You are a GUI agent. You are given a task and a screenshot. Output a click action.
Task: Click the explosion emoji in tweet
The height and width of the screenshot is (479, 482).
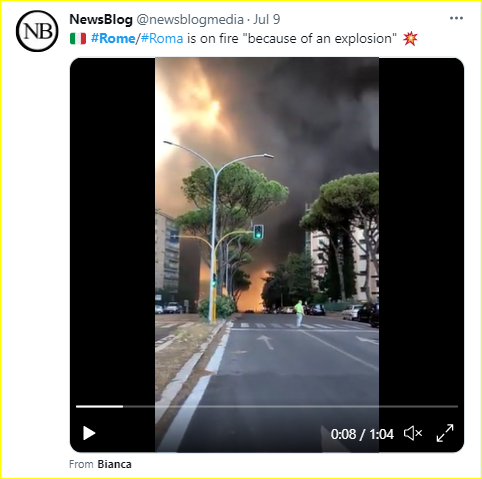410,39
